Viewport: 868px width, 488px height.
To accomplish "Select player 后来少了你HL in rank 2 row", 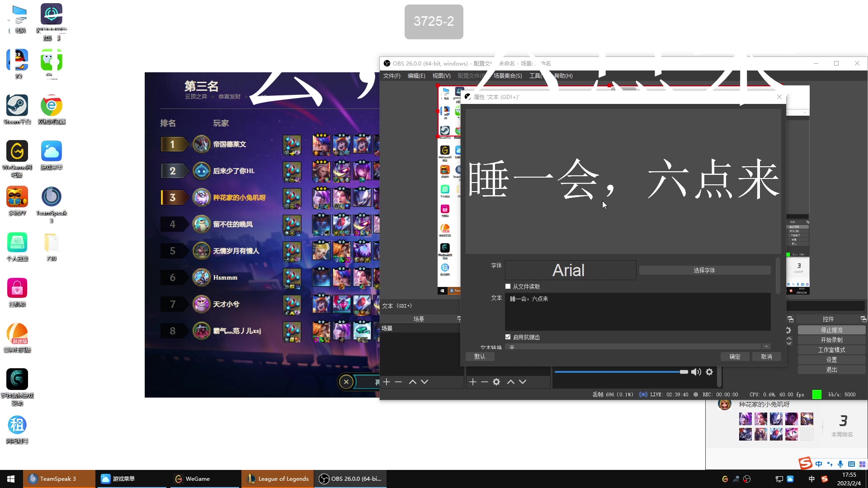I will click(234, 171).
